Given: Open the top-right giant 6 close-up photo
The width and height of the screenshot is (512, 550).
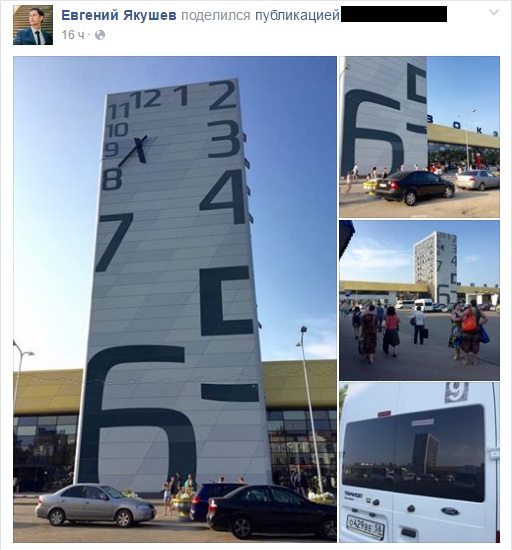Looking at the screenshot, I should click(419, 137).
